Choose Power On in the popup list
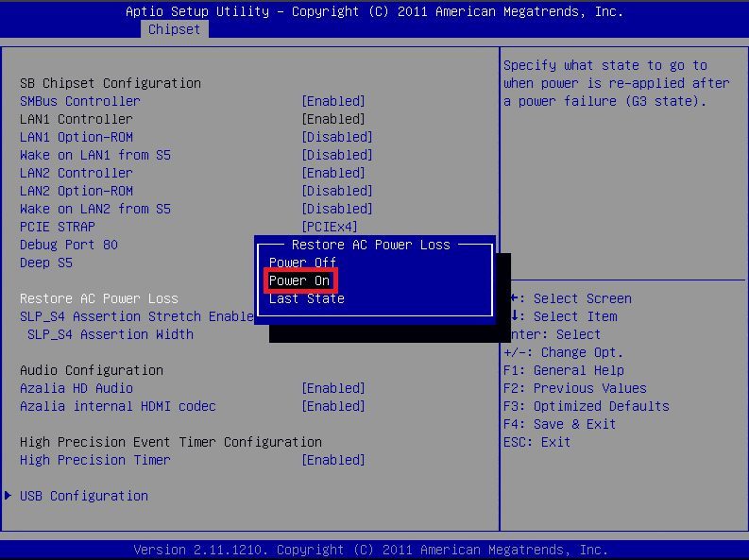Image resolution: width=749 pixels, height=560 pixels. point(299,280)
